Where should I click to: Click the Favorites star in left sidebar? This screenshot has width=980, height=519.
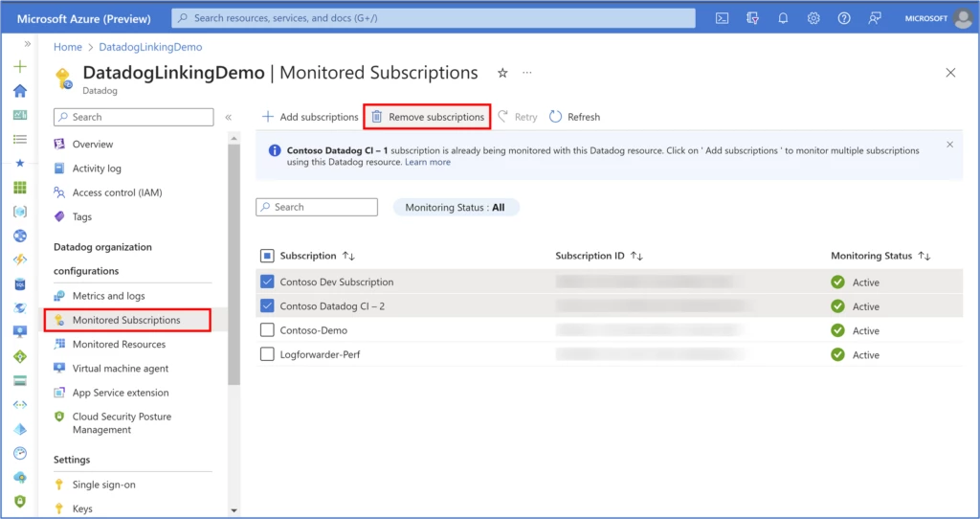point(20,163)
